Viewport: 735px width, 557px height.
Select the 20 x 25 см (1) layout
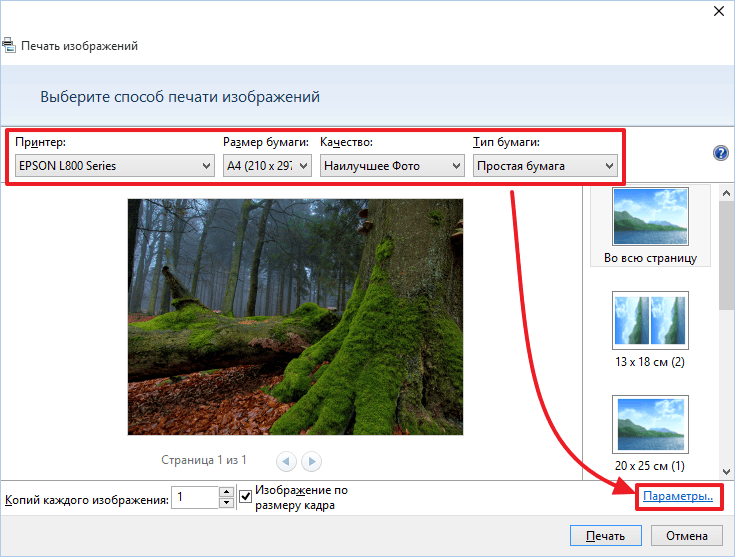click(x=650, y=434)
